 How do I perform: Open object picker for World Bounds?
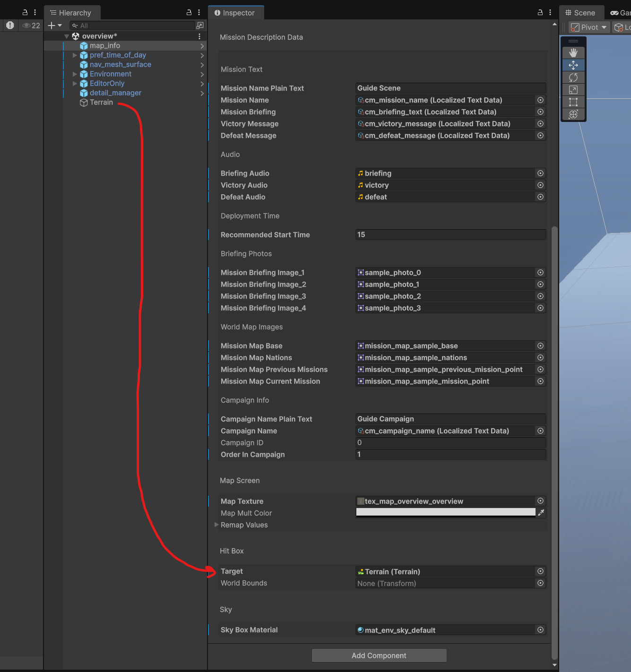click(x=541, y=583)
